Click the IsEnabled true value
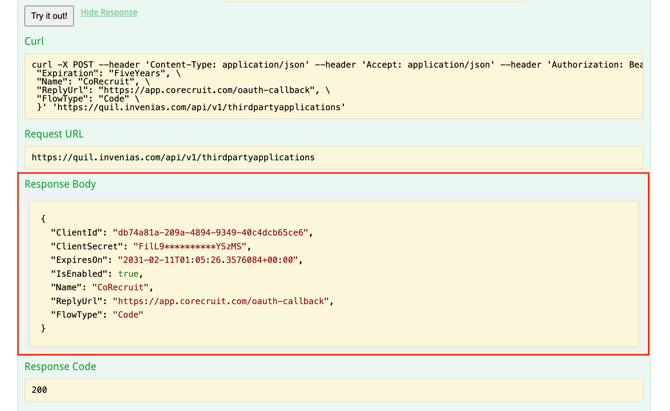Viewport: 670px width, 411px height. pos(129,274)
